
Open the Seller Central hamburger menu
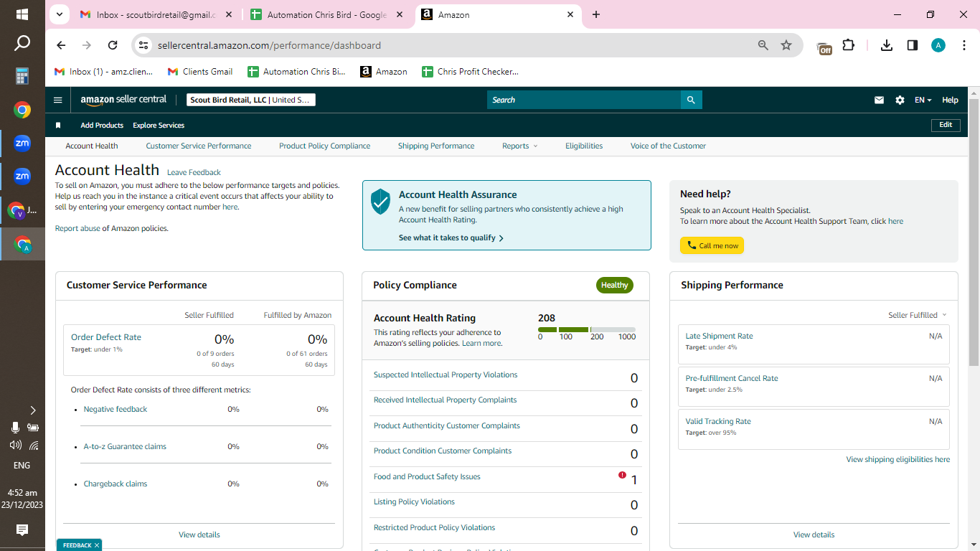pyautogui.click(x=58, y=100)
